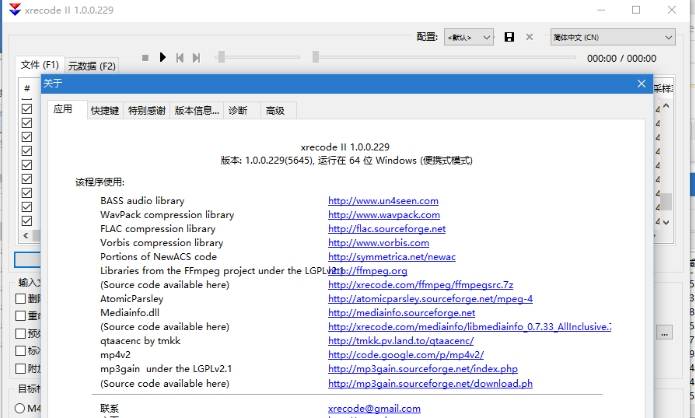Start playback with the play button

click(163, 57)
